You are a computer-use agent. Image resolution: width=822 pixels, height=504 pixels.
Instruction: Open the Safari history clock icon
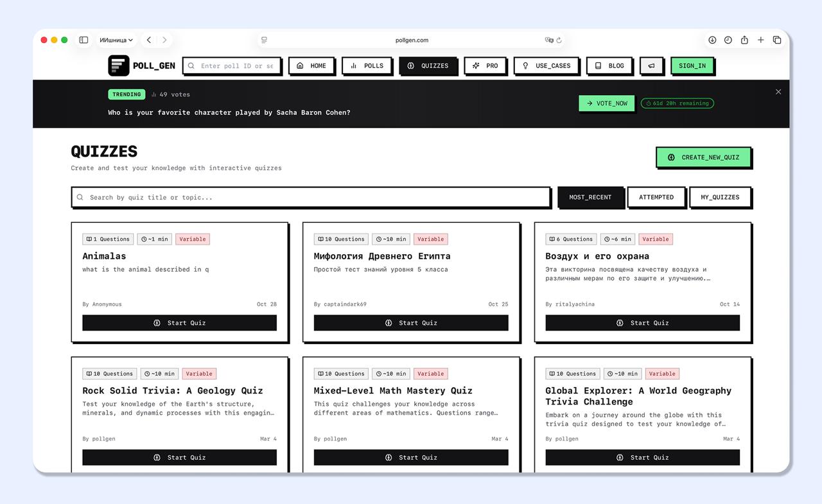[x=728, y=40]
